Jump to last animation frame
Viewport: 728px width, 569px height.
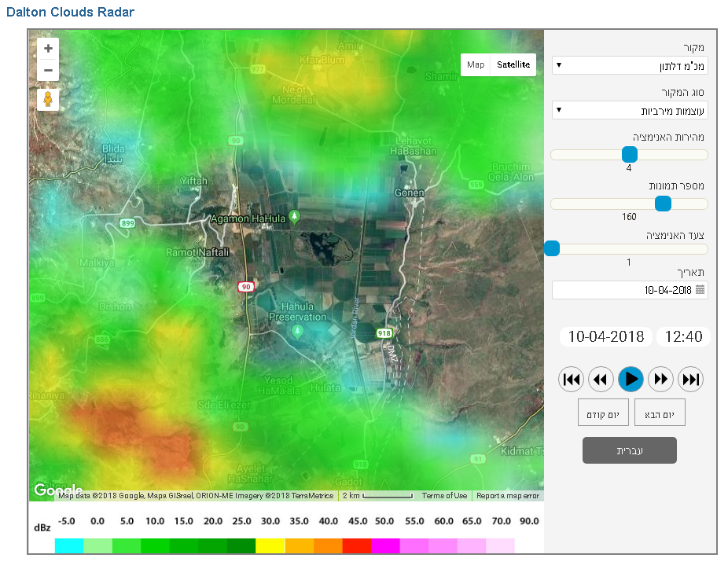click(x=690, y=380)
